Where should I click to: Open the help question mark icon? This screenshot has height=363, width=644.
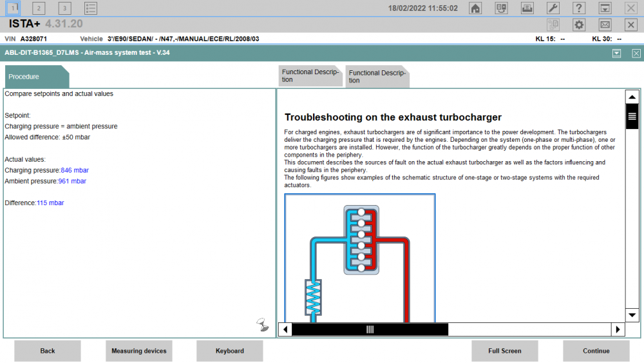[579, 8]
